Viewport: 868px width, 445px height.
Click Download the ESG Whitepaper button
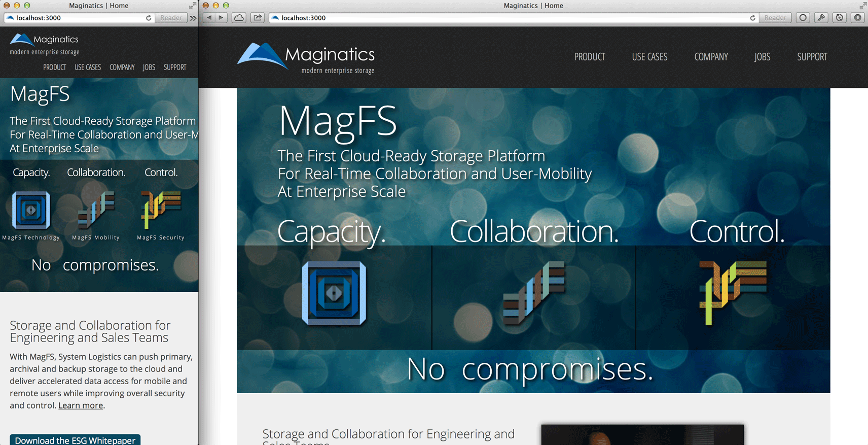pyautogui.click(x=75, y=440)
